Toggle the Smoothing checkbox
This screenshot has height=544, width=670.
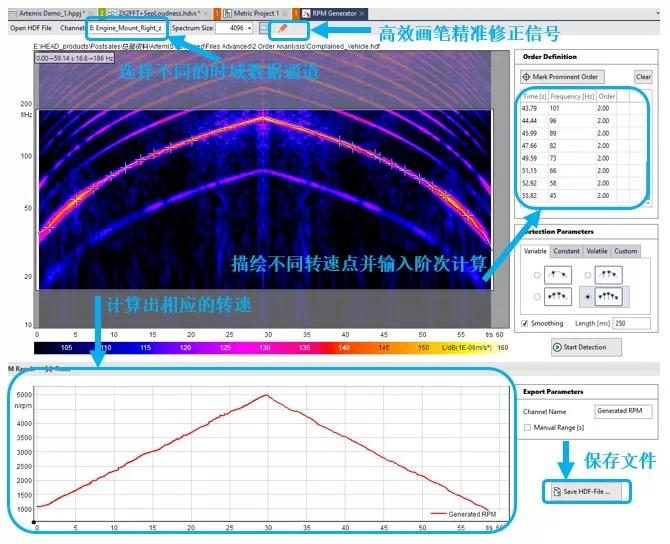click(526, 324)
